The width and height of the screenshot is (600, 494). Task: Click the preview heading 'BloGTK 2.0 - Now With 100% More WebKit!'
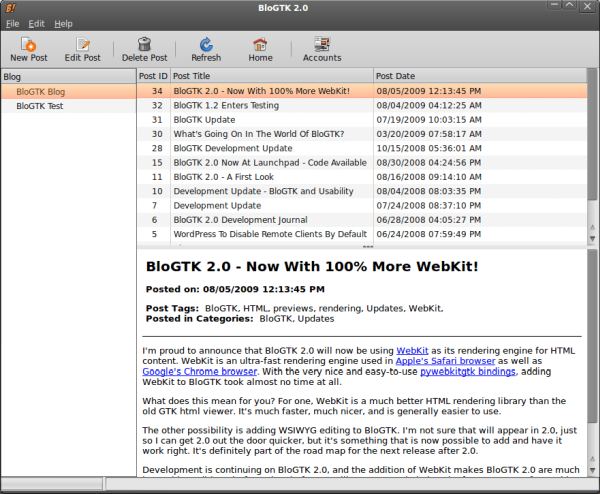[312, 266]
